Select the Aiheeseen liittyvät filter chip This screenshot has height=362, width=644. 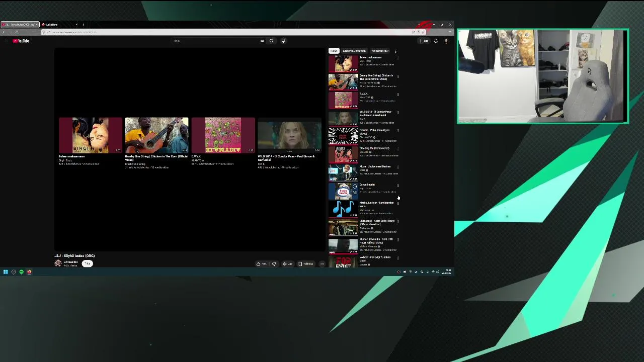tap(380, 51)
